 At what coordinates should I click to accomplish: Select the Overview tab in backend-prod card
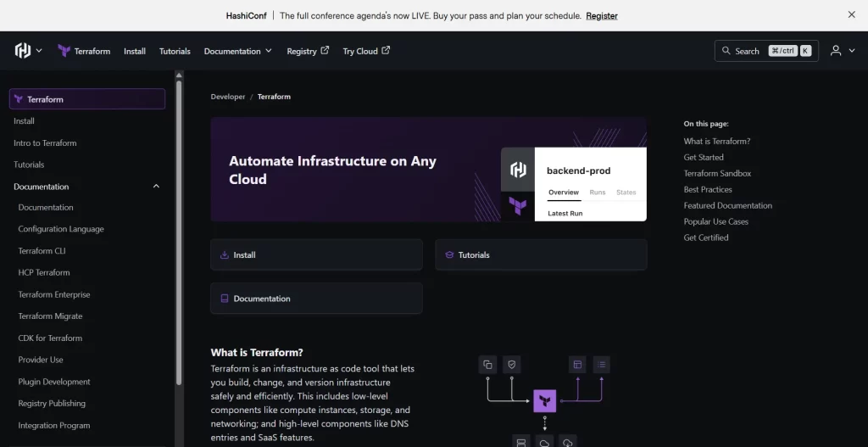tap(564, 193)
